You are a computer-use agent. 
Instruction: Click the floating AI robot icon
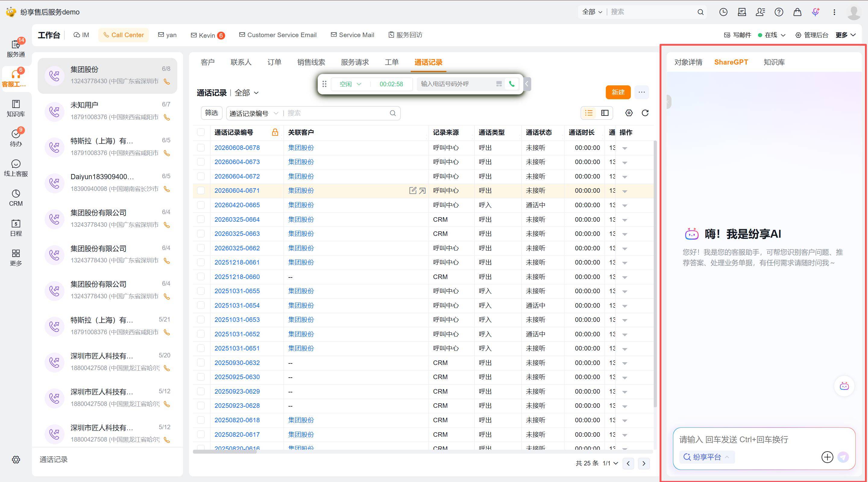(x=844, y=386)
